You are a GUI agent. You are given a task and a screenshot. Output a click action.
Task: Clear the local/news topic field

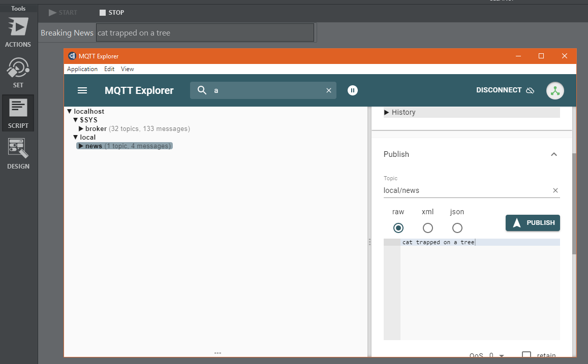coord(555,190)
